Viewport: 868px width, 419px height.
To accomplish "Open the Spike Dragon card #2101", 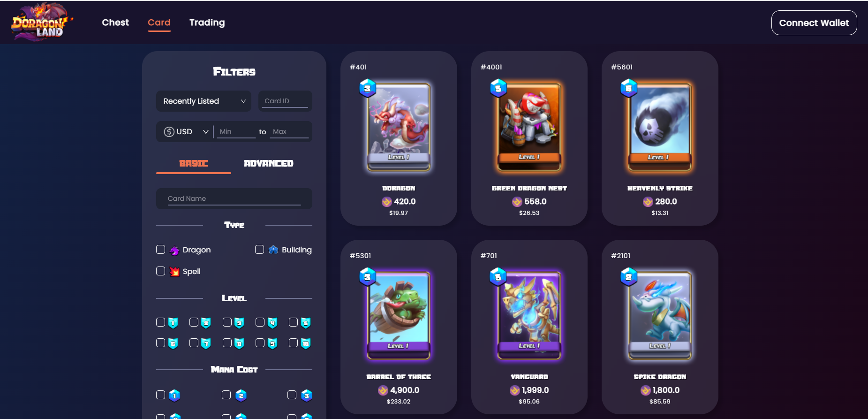I will pos(660,327).
